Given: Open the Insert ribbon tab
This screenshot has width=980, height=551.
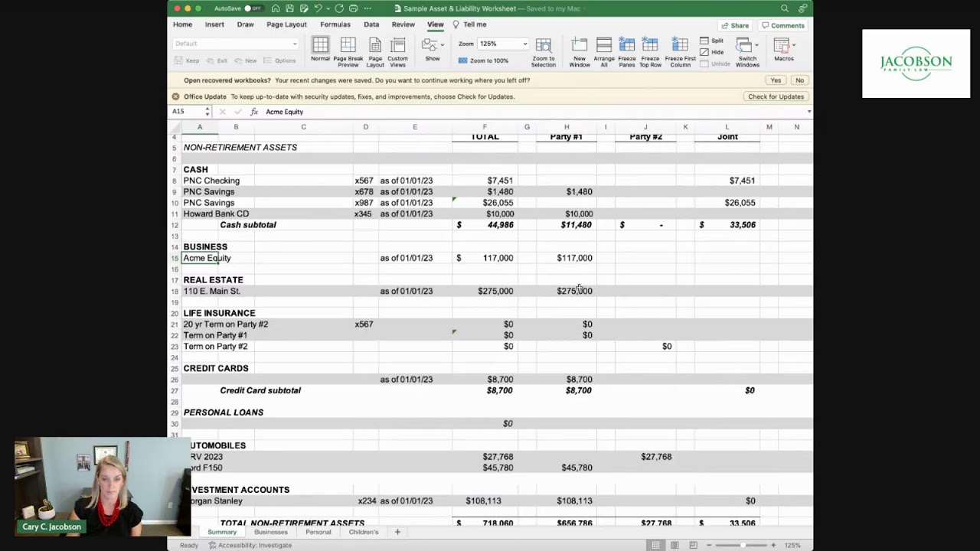Looking at the screenshot, I should click(x=214, y=24).
